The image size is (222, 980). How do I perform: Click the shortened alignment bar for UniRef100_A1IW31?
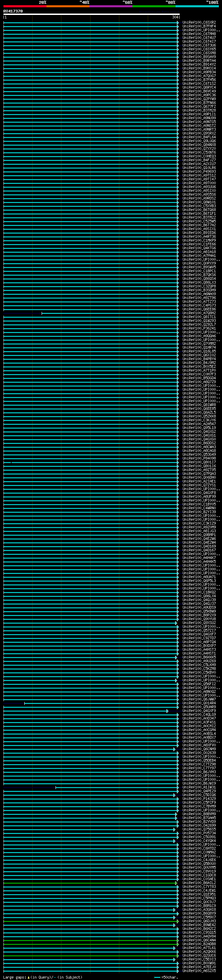[117, 787]
